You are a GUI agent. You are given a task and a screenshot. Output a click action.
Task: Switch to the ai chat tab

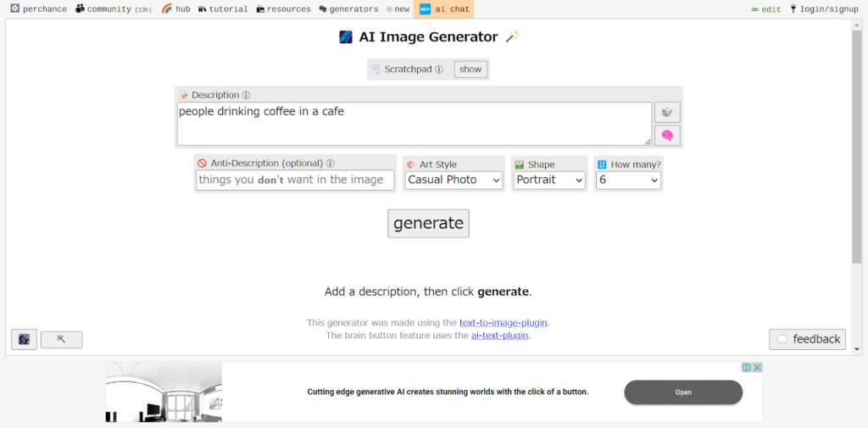(444, 9)
